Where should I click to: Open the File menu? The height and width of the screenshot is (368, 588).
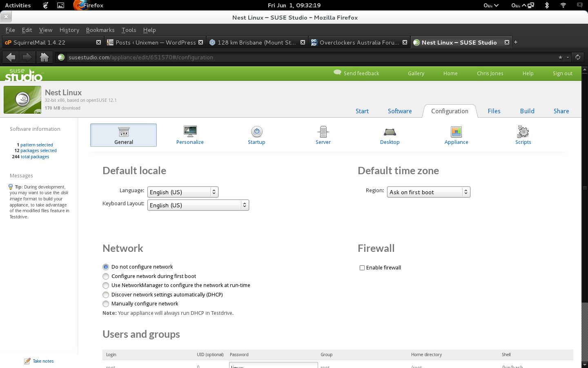[x=10, y=30]
